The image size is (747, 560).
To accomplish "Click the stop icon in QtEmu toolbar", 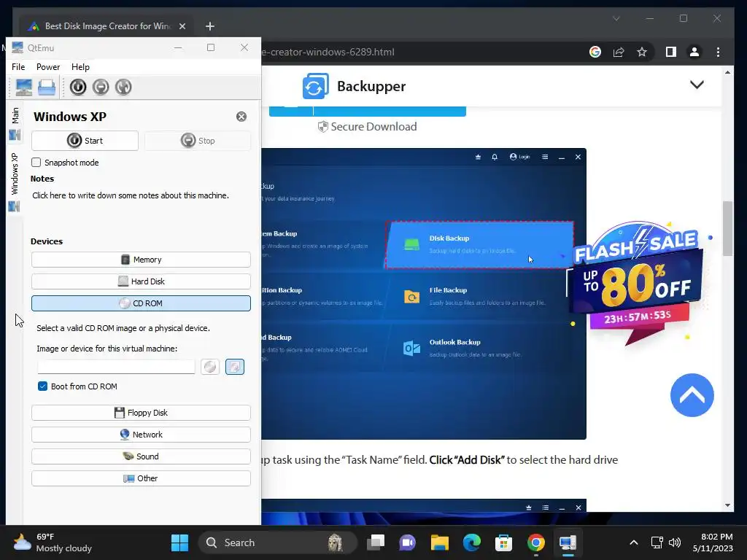I will tap(101, 87).
